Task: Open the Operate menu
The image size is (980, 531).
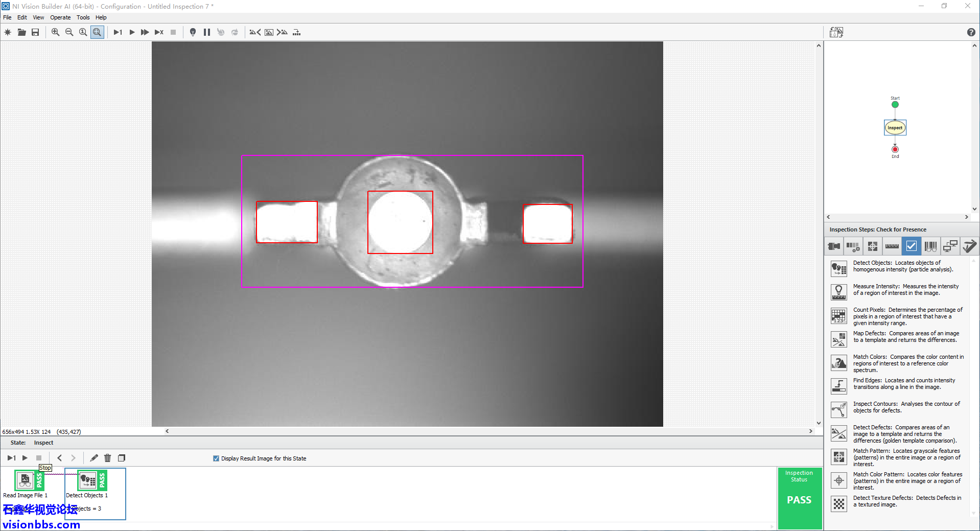Action: point(60,17)
